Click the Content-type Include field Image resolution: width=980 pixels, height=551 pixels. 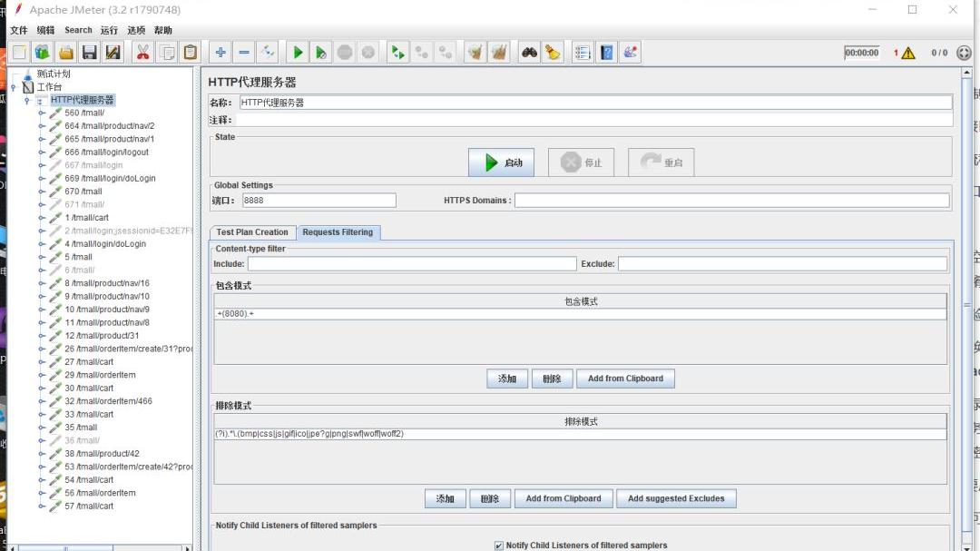coord(412,264)
